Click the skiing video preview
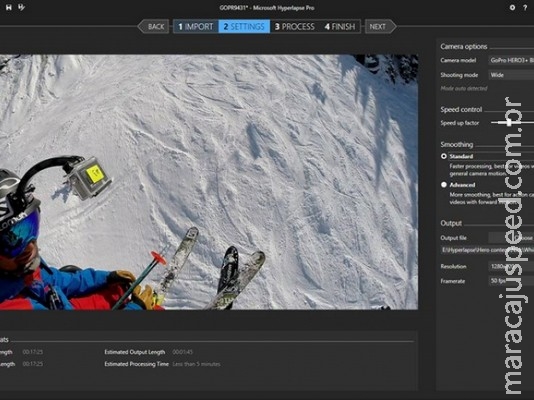The image size is (534, 400). point(209,182)
